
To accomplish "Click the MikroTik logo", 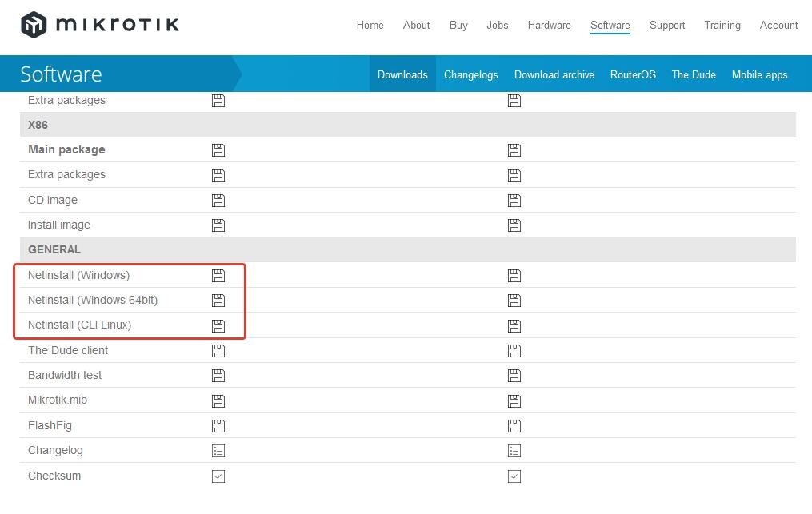I will 99,24.
